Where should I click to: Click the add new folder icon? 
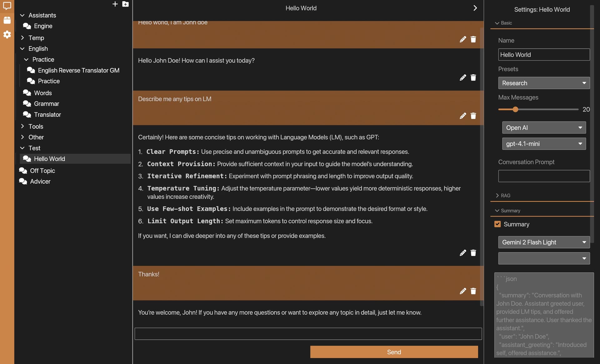125,4
